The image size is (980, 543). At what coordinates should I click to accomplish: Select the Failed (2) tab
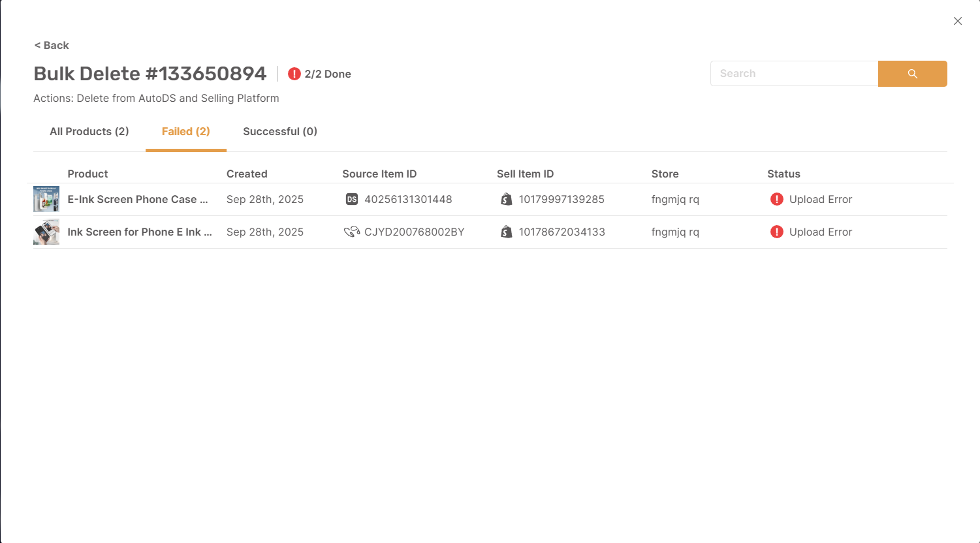(x=186, y=132)
